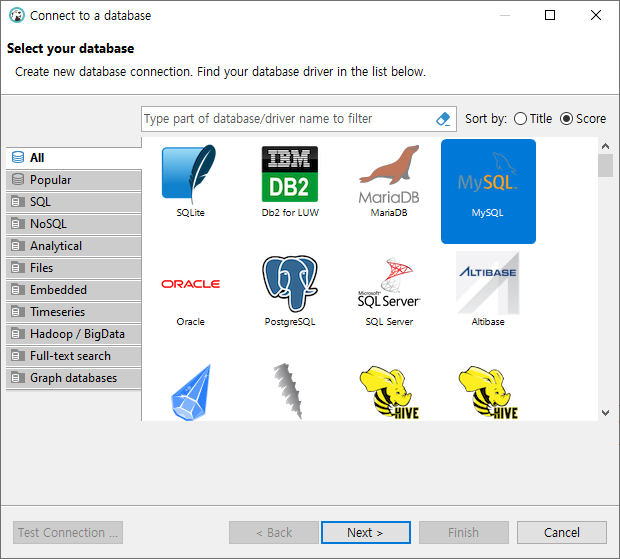Open the Timeseries category
620x559 pixels.
(x=74, y=312)
